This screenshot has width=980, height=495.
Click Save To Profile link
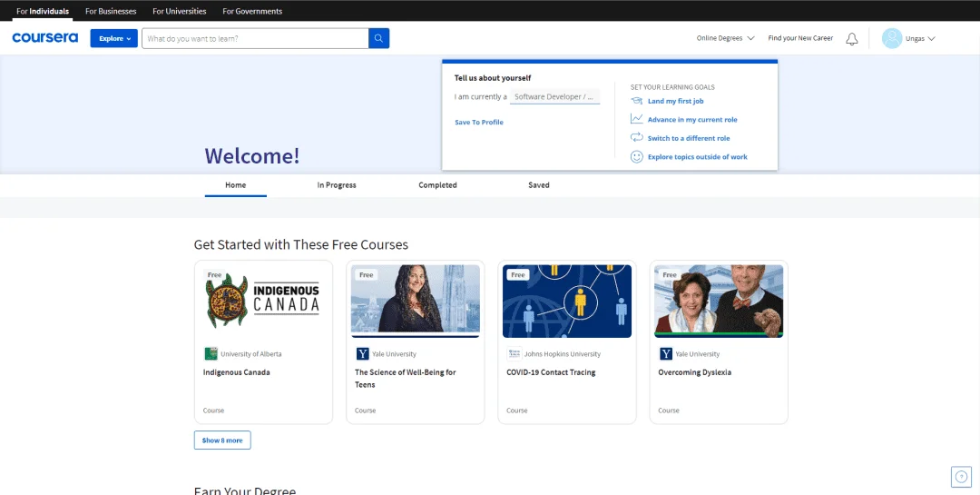coord(479,122)
